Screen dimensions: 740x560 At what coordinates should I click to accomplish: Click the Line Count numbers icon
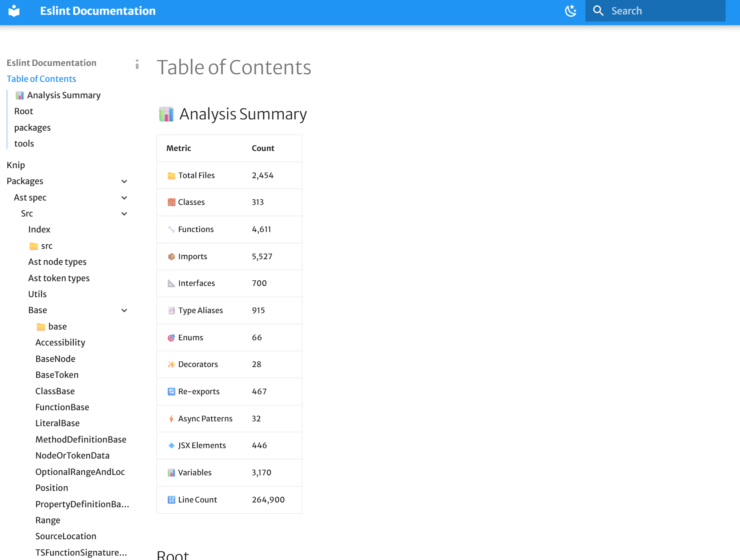click(171, 500)
